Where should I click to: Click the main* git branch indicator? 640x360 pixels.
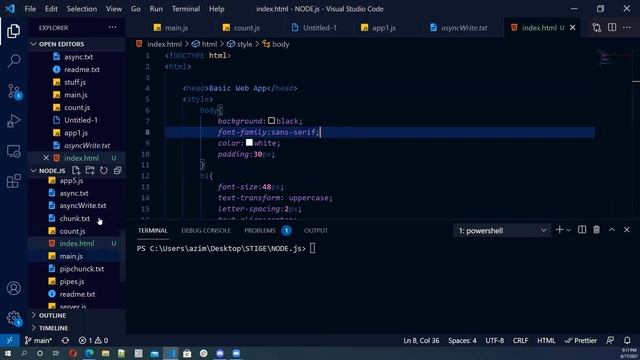tap(38, 340)
